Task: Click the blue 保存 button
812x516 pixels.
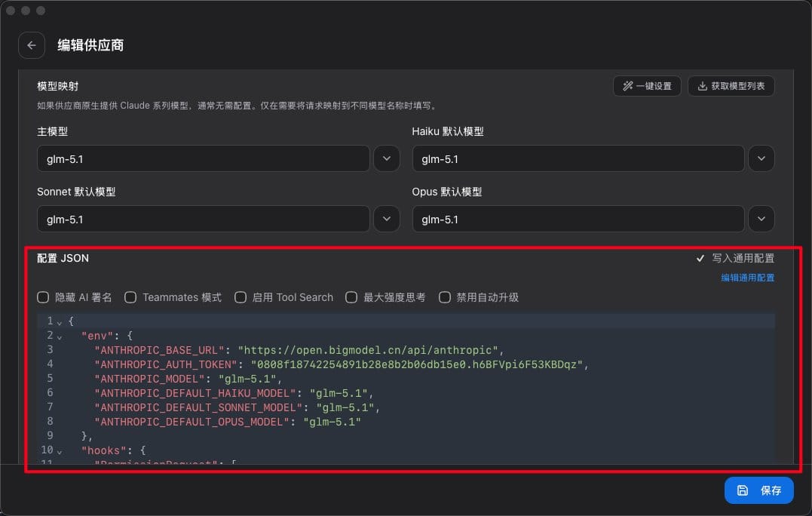Action: coord(758,490)
